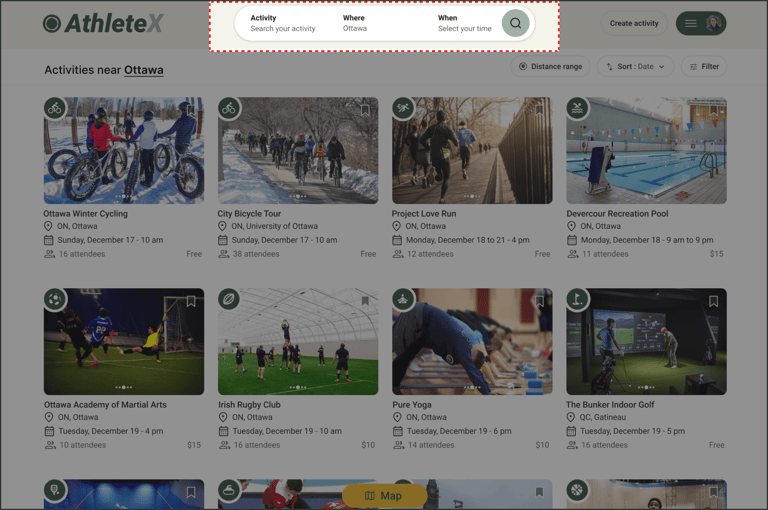Edit the Where location Ottawa field
The width and height of the screenshot is (768, 510).
pos(355,23)
